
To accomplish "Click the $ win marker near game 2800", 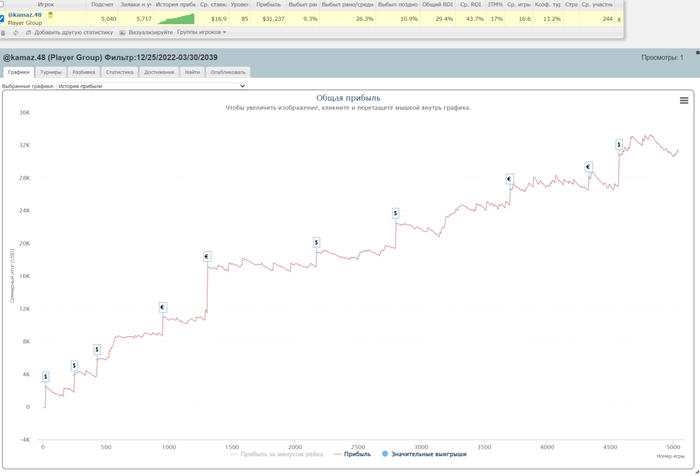I will point(395,213).
